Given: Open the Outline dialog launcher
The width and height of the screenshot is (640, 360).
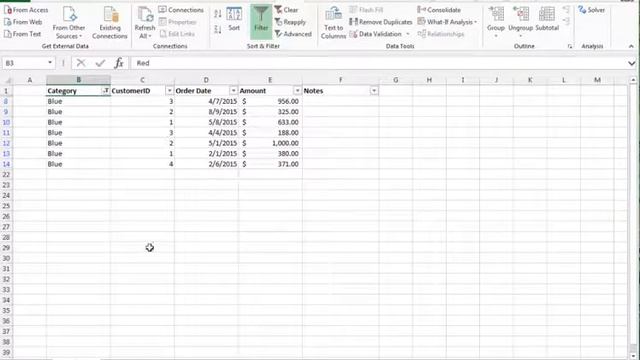Looking at the screenshot, I should point(570,47).
